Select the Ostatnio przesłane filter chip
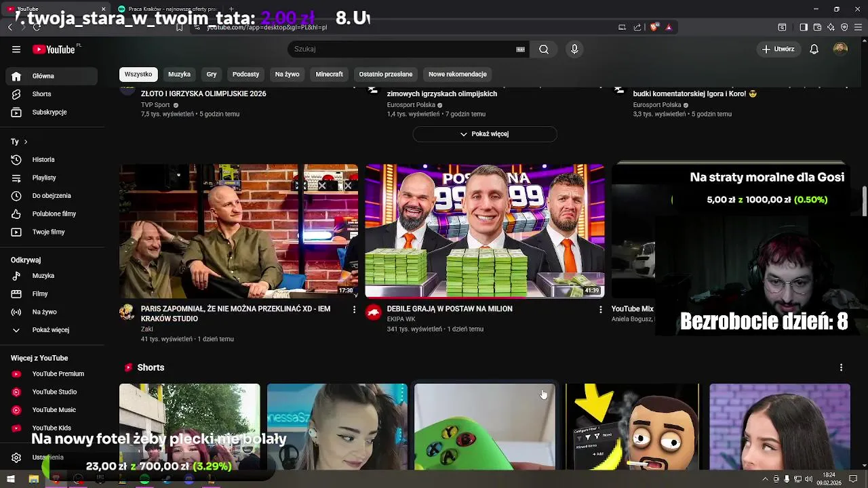Image resolution: width=868 pixels, height=488 pixels. tap(386, 74)
